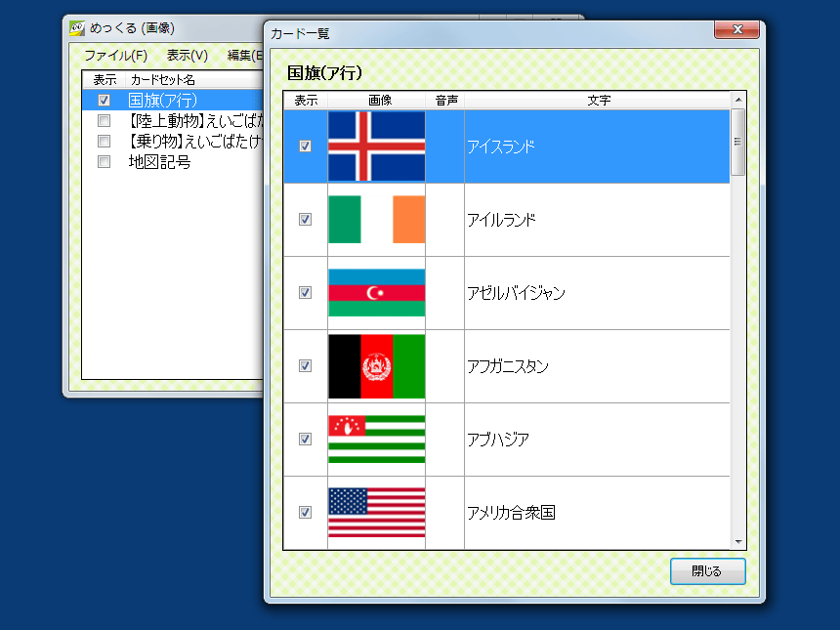
Task: Click the 表示 column header in main window
Action: click(105, 80)
